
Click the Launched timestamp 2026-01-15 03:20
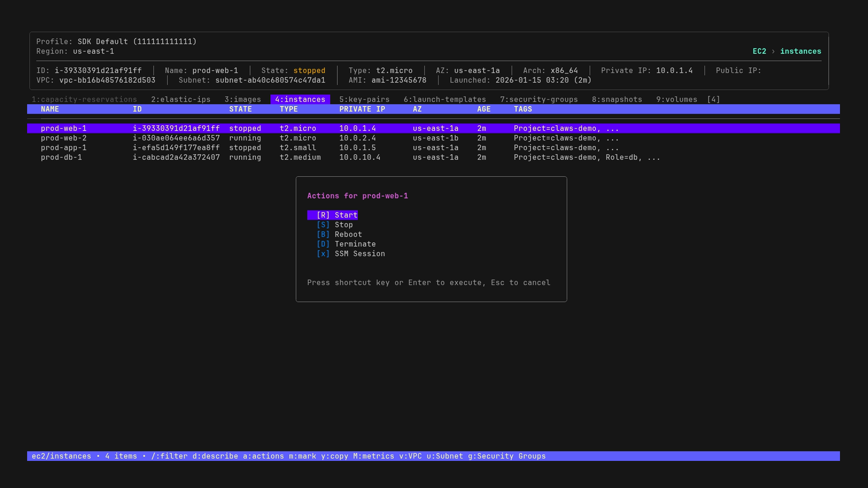[532, 80]
